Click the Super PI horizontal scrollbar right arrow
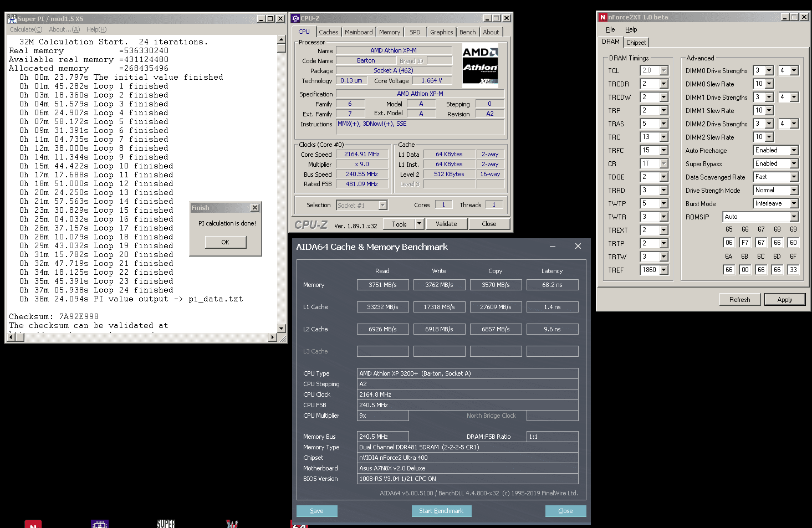Image resolution: width=812 pixels, height=528 pixels. tap(272, 337)
